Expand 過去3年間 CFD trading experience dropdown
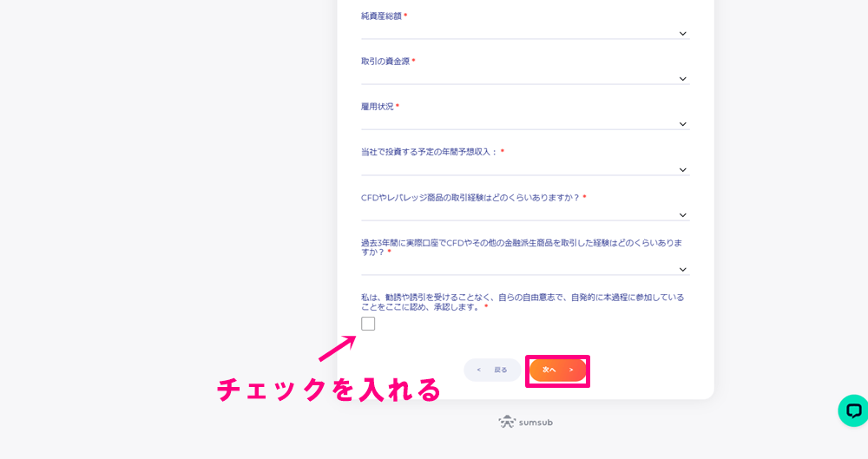The image size is (868, 459). pyautogui.click(x=525, y=268)
